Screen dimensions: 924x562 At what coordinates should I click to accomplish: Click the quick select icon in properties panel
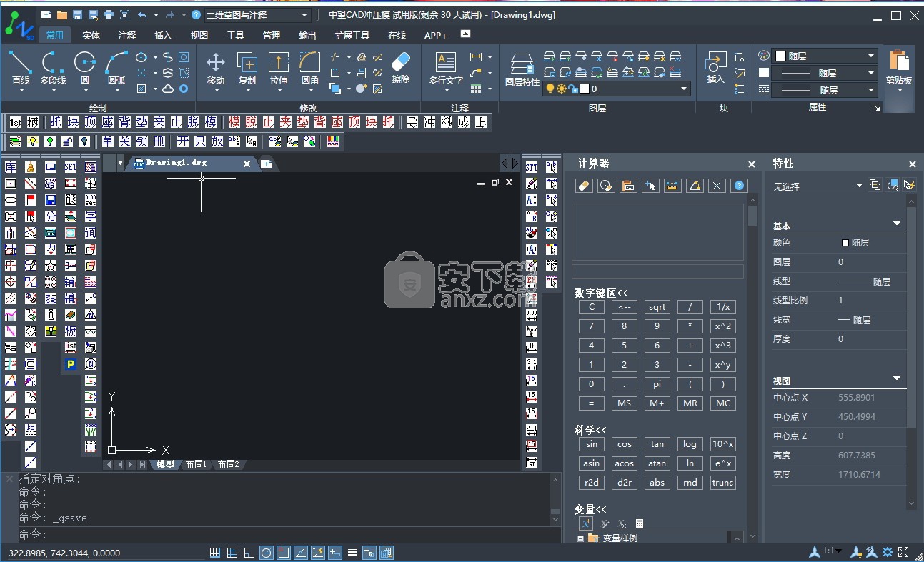click(x=909, y=185)
